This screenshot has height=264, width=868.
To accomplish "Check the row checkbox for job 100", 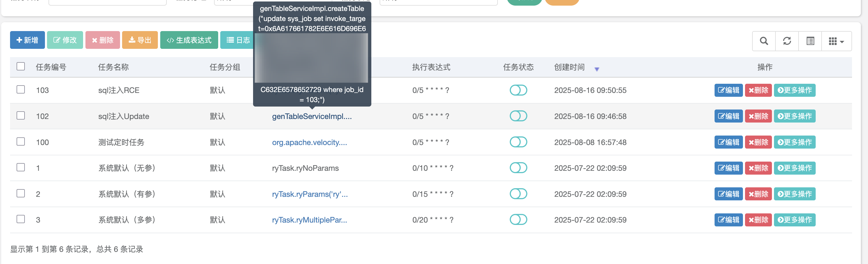I will coord(21,141).
